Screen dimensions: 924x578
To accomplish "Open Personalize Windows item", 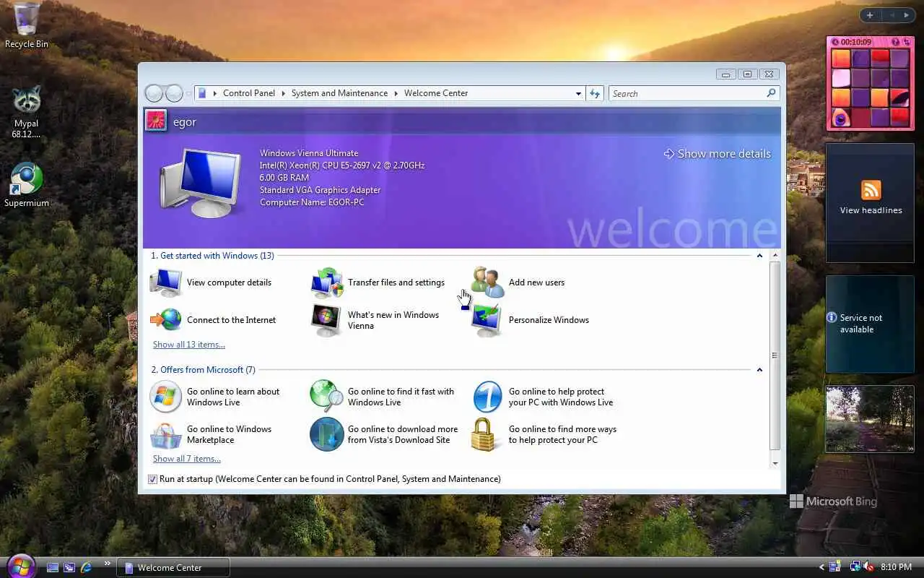I will pos(531,320).
